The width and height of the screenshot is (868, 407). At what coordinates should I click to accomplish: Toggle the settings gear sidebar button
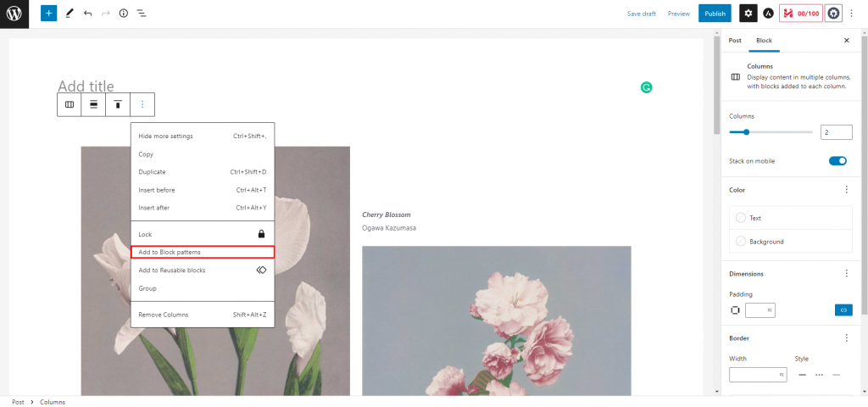coord(748,14)
